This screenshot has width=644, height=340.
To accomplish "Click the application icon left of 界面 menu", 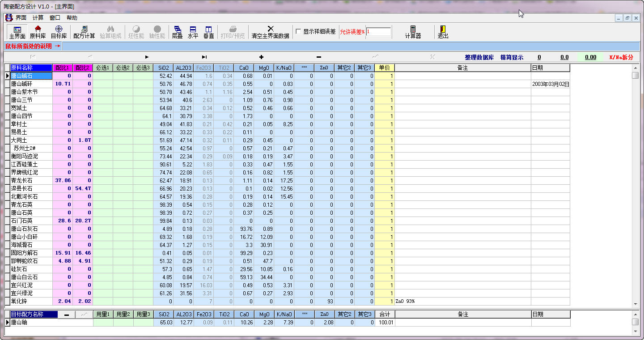I will click(9, 18).
